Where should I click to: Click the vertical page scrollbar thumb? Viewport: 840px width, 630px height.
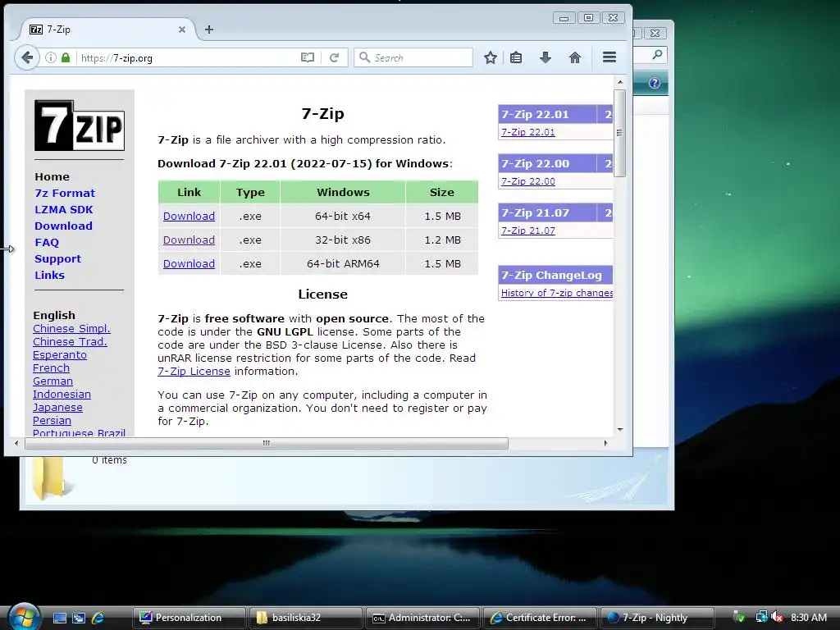620,133
